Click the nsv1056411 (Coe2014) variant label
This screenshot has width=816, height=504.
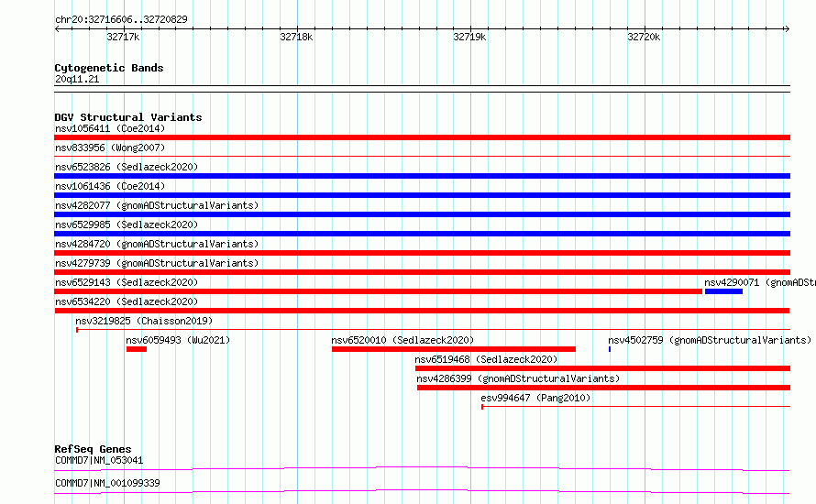point(110,128)
